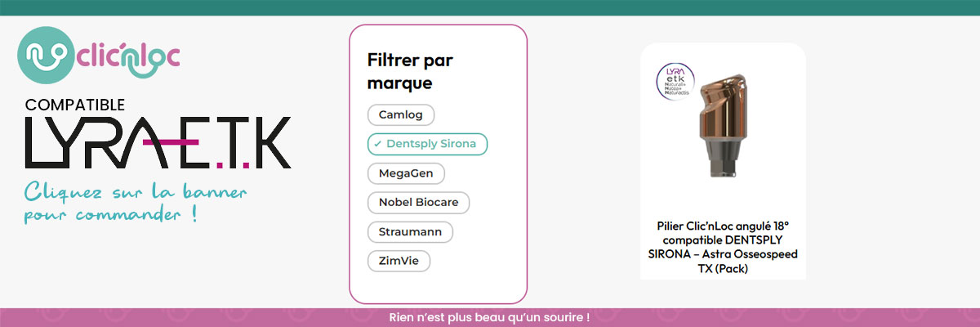The image size is (980, 327).
Task: Filter products by Straumann
Action: 410,232
